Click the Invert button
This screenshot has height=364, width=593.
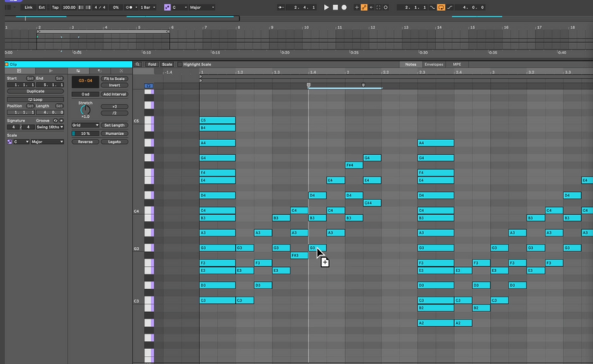(115, 85)
